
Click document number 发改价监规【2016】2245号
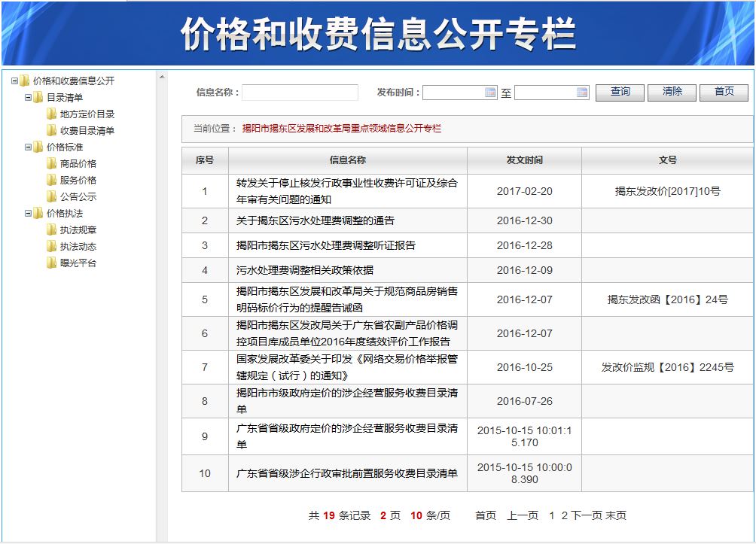point(668,367)
